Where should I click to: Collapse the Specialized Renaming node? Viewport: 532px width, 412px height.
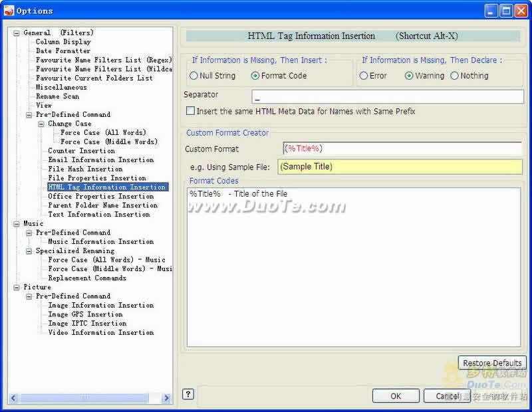[29, 251]
